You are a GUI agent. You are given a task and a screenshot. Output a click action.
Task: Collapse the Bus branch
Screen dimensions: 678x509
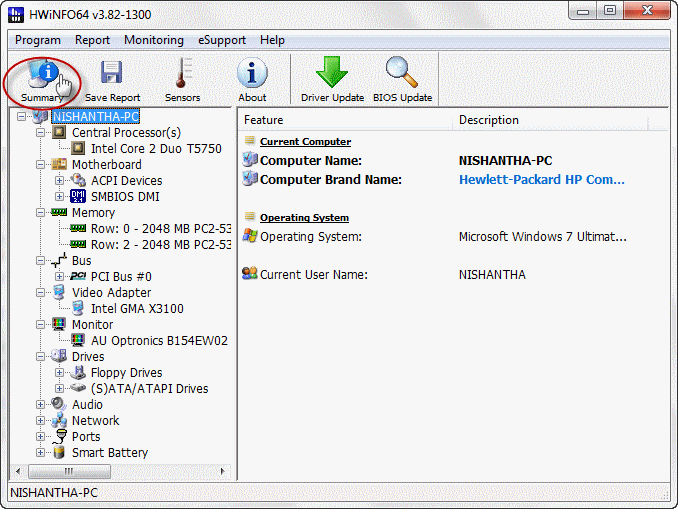point(40,260)
